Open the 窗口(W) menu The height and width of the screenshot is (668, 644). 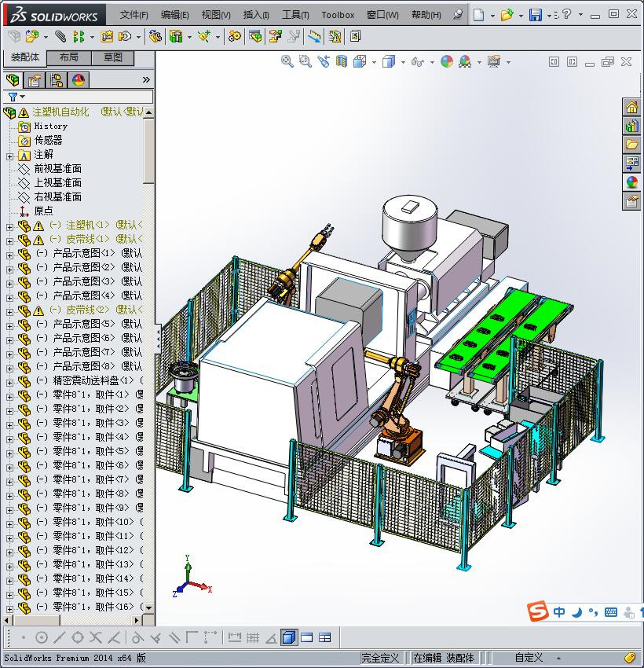click(x=382, y=15)
